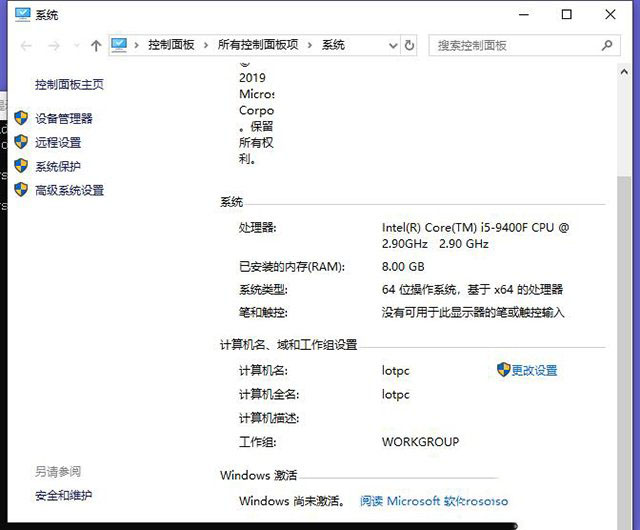
Task: Expand chevron after 控制面板 breadcrumb
Action: pyautogui.click(x=208, y=45)
